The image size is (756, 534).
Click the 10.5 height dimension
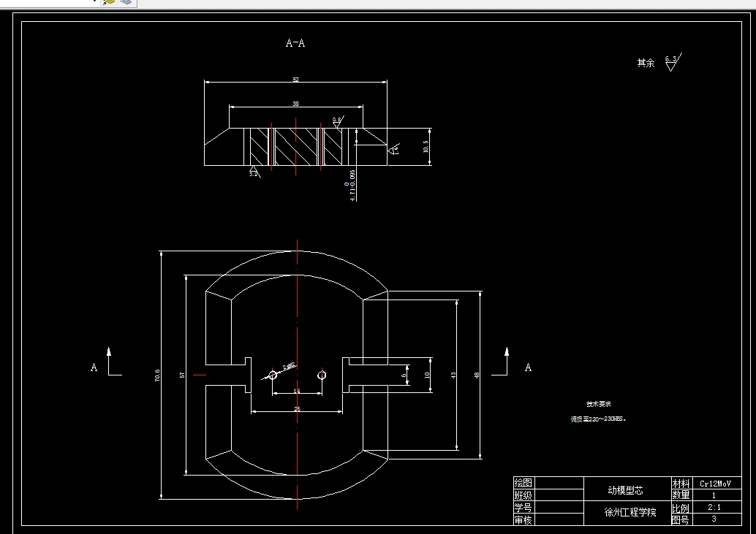426,146
